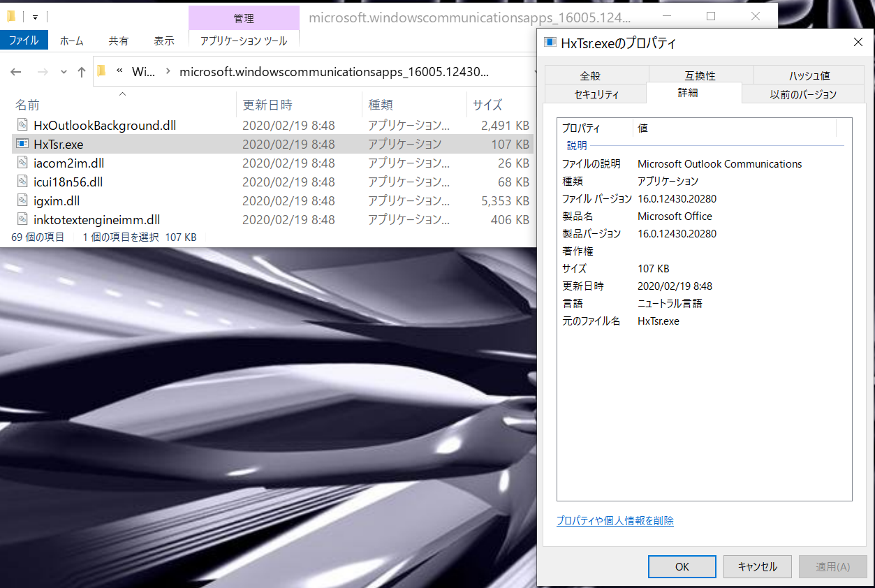
Task: Click OK in properties dialog
Action: (x=682, y=566)
